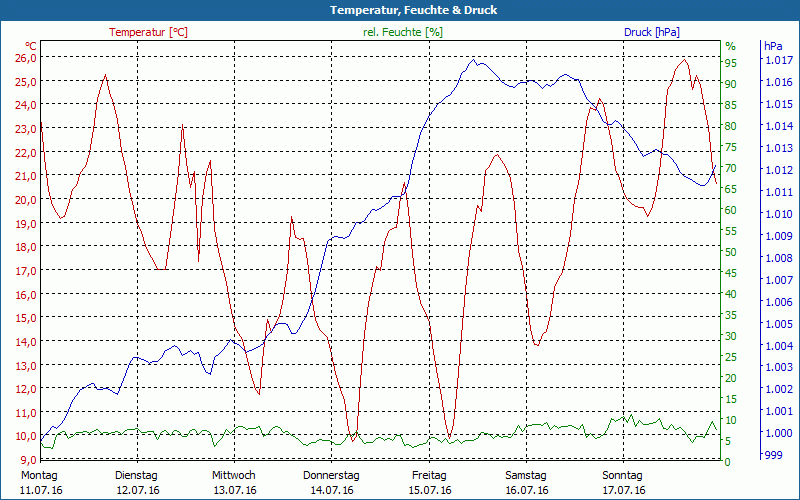Click the "Donnerstag" day label
The height and width of the screenshot is (500, 800).
click(331, 475)
